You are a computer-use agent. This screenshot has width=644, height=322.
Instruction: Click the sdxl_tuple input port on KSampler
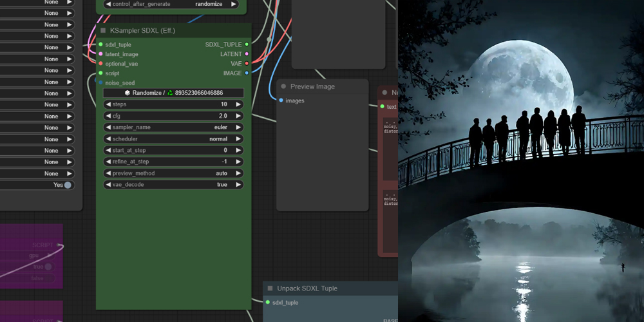pyautogui.click(x=100, y=44)
